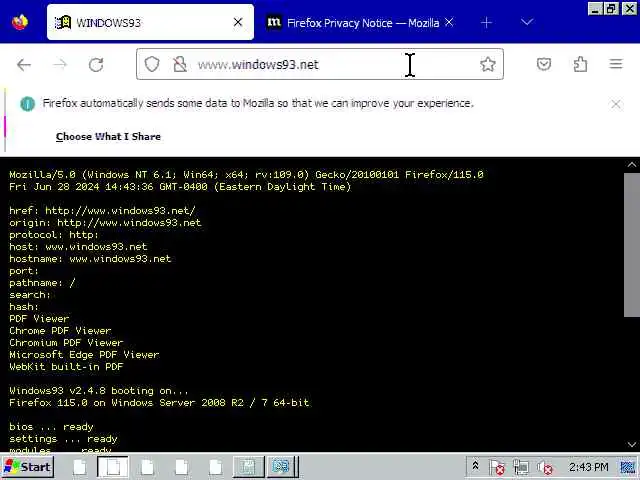Go forward one page
Screen dimensions: 640x480
[60, 64]
